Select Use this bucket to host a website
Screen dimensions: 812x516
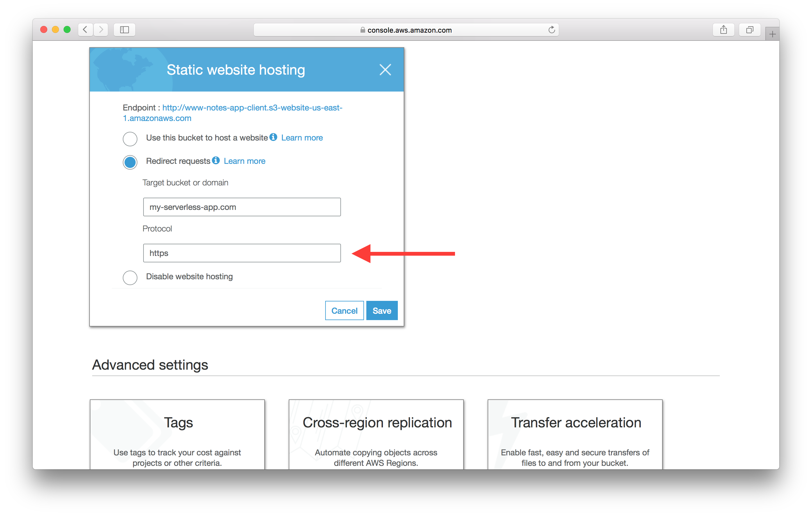[x=129, y=137]
